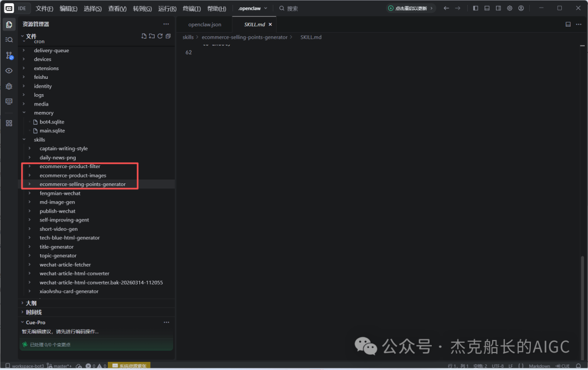The width and height of the screenshot is (588, 370).
Task: Open the Extensions grid icon
Action: coord(9,124)
